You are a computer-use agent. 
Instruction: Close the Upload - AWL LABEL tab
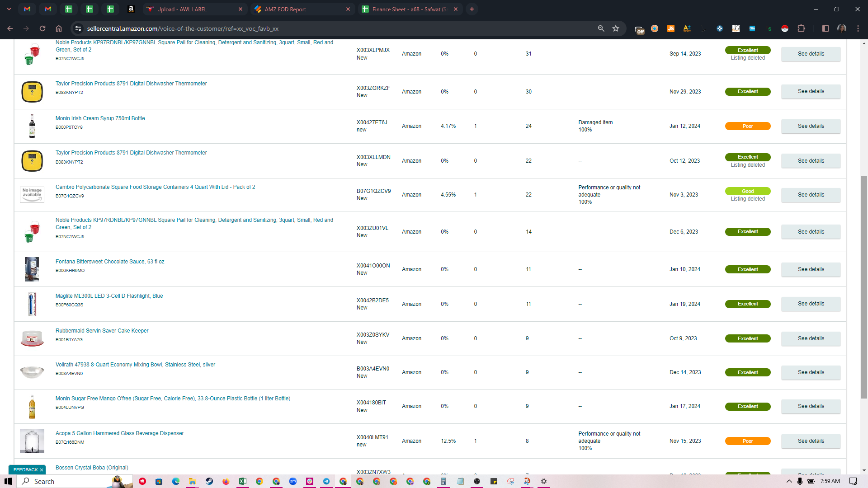pyautogui.click(x=241, y=9)
